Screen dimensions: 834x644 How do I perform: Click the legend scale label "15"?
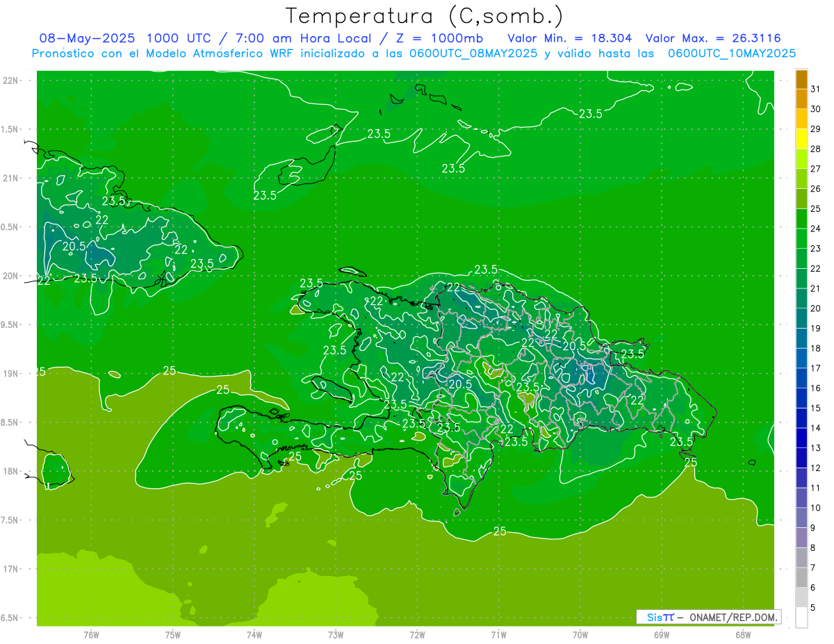click(x=816, y=408)
